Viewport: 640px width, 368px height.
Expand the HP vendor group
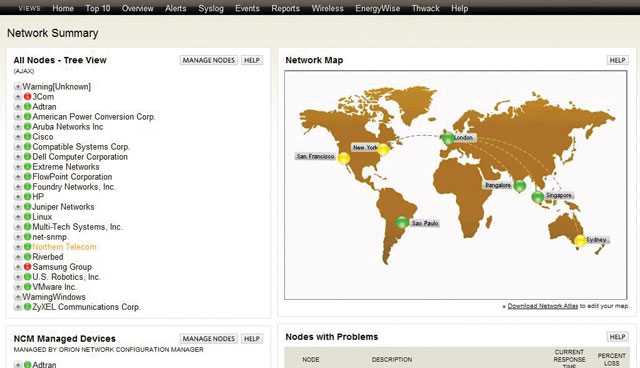tap(18, 197)
